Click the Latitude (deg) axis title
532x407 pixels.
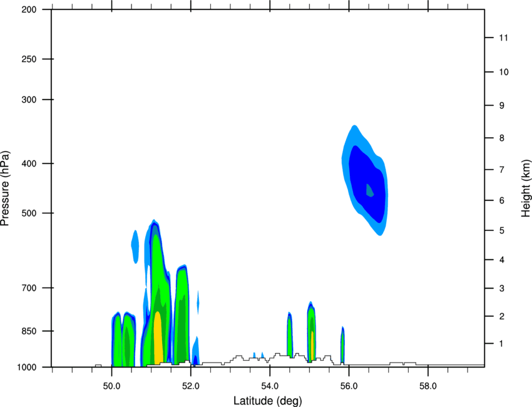pos(267,401)
